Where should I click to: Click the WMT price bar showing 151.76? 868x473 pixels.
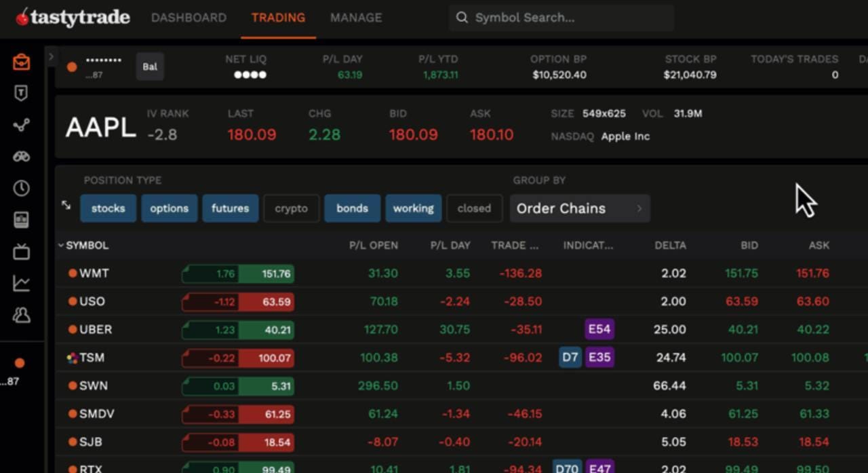click(x=238, y=273)
